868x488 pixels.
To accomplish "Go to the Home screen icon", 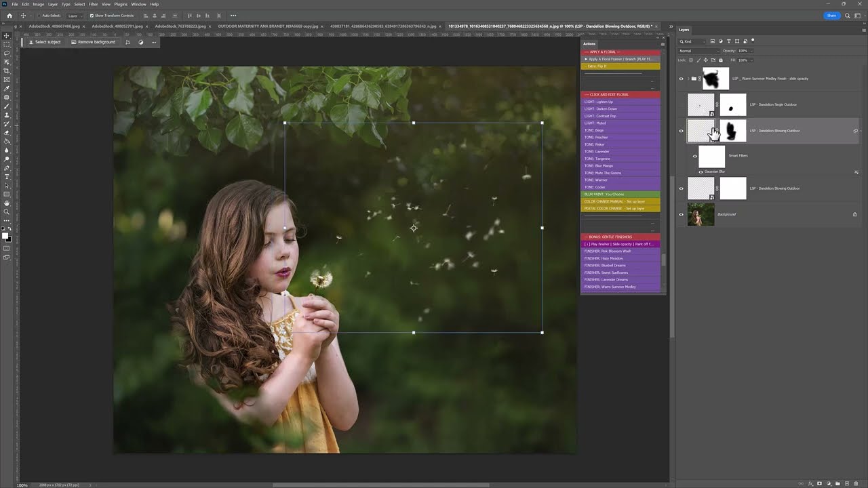I will [9, 16].
